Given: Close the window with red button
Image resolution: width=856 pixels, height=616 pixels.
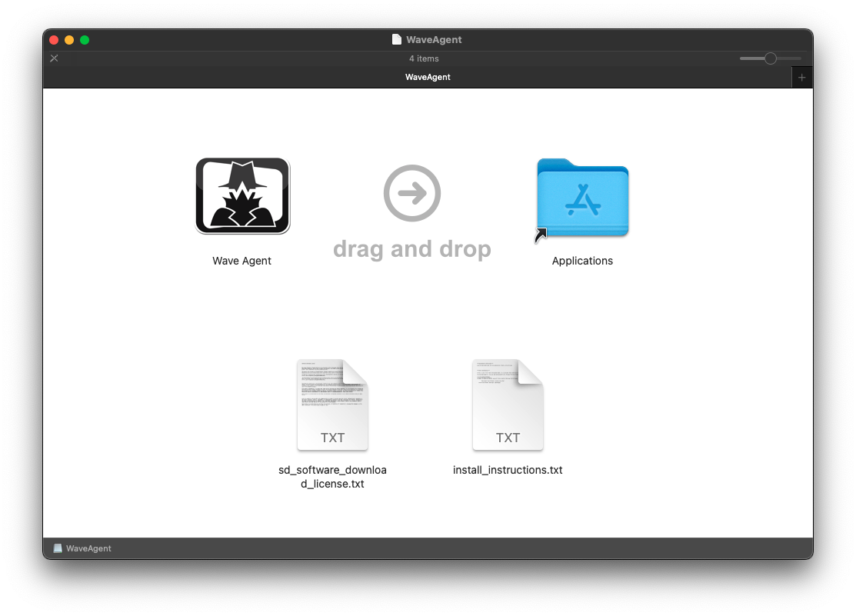Looking at the screenshot, I should click(54, 40).
